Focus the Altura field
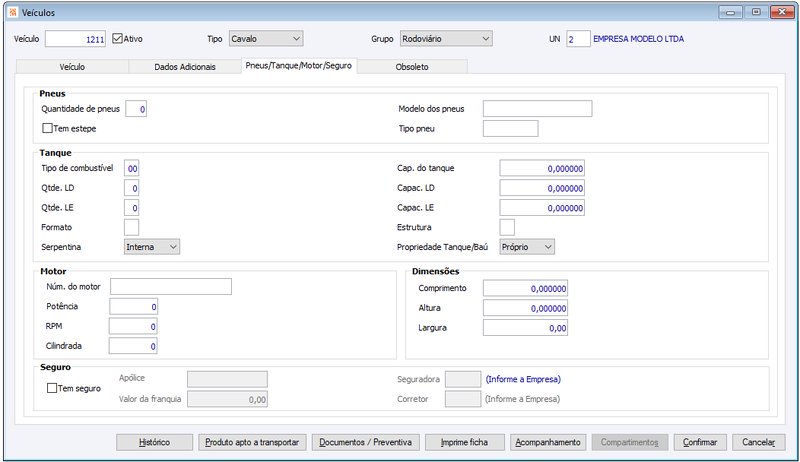The image size is (800, 462). (526, 309)
